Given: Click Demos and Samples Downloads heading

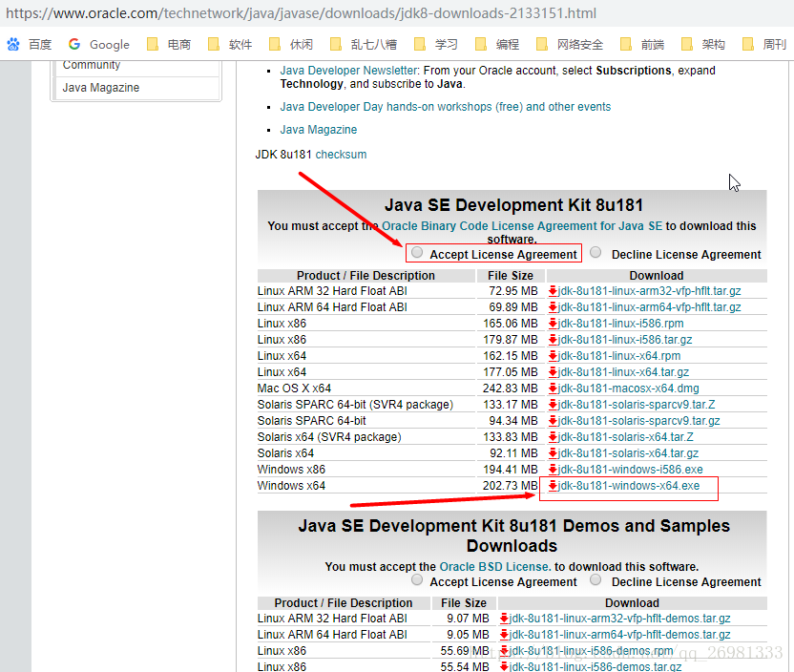Looking at the screenshot, I should tap(513, 535).
